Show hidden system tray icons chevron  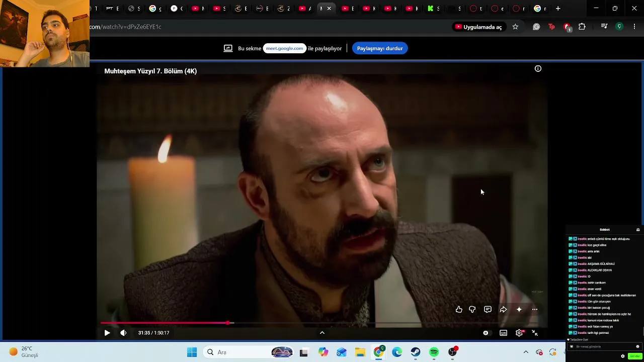point(526,352)
